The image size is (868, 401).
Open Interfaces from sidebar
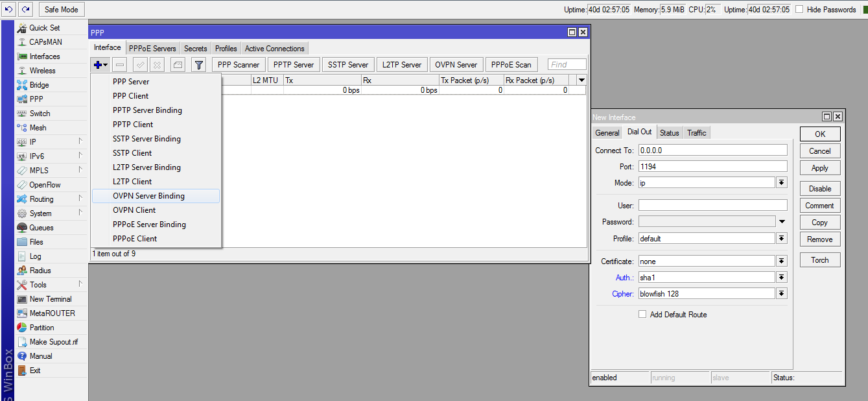45,56
